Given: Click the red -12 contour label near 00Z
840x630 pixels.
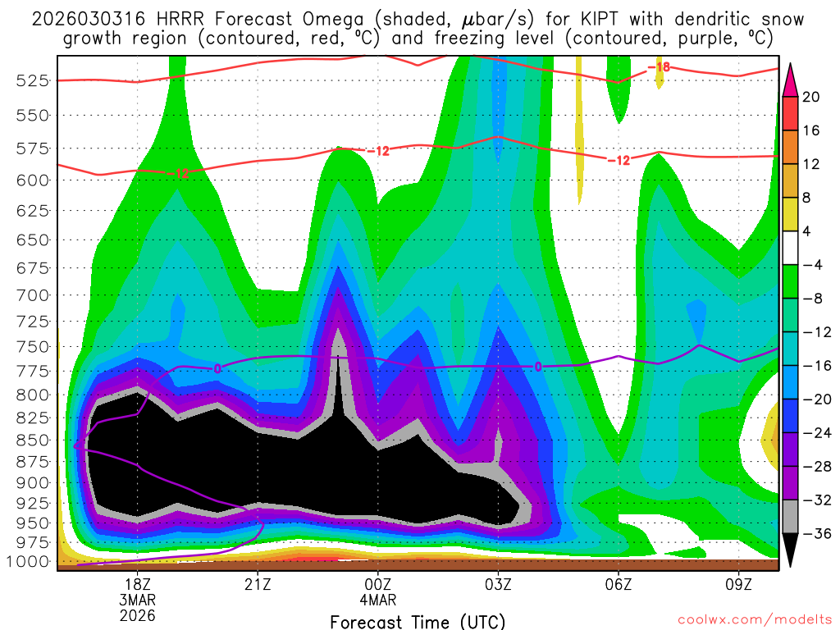Looking at the screenshot, I should [378, 152].
